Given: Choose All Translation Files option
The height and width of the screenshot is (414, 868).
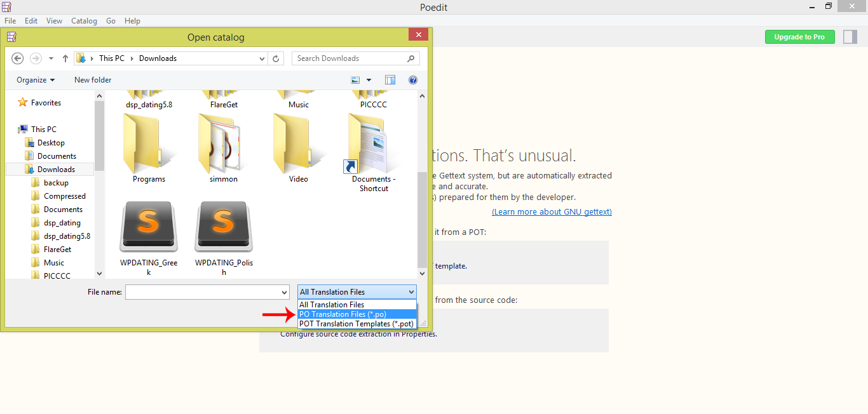Looking at the screenshot, I should pos(357,305).
